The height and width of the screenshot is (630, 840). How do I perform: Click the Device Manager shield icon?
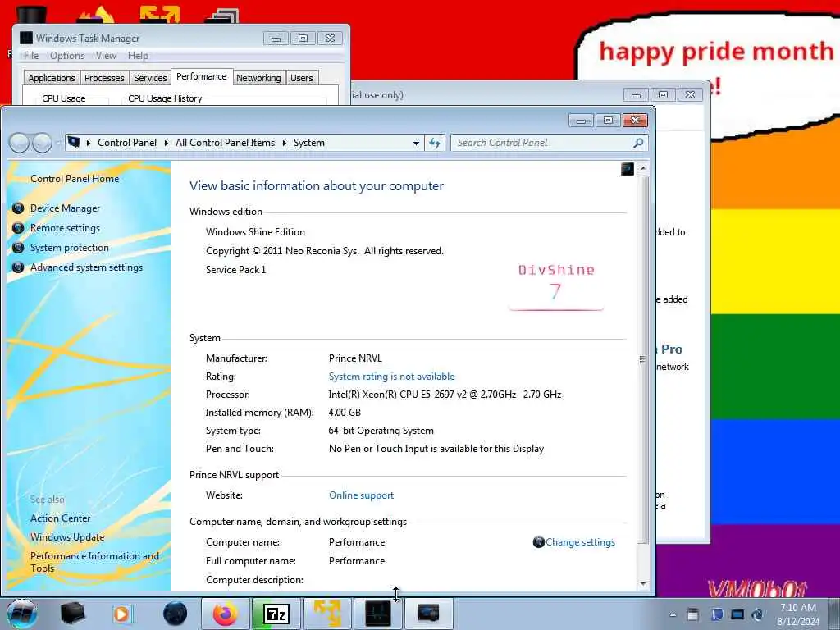18,208
